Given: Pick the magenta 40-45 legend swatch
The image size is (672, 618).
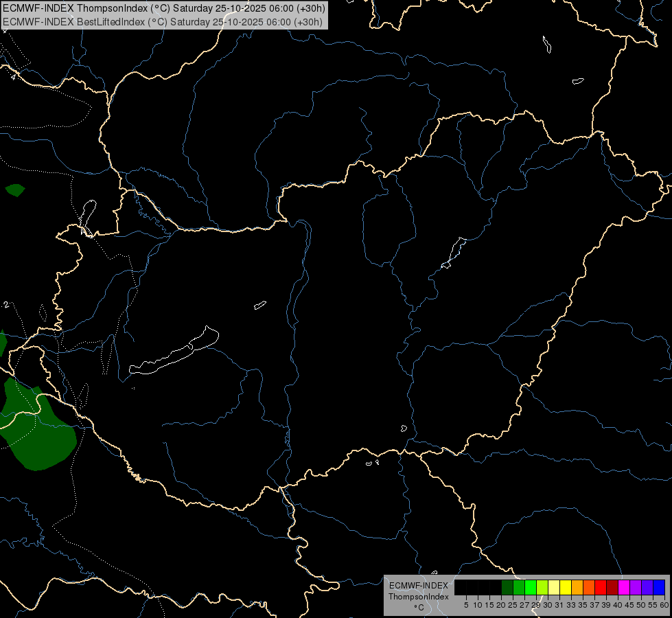Looking at the screenshot, I should (x=624, y=588).
